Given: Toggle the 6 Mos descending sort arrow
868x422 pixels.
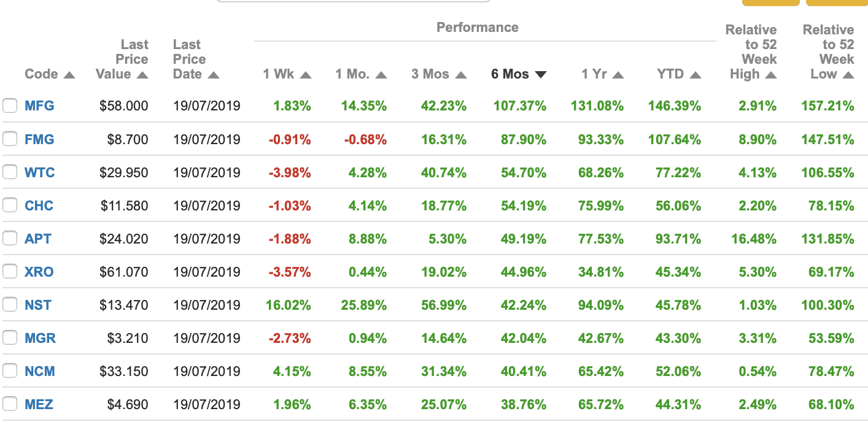Looking at the screenshot, I should pyautogui.click(x=540, y=75).
